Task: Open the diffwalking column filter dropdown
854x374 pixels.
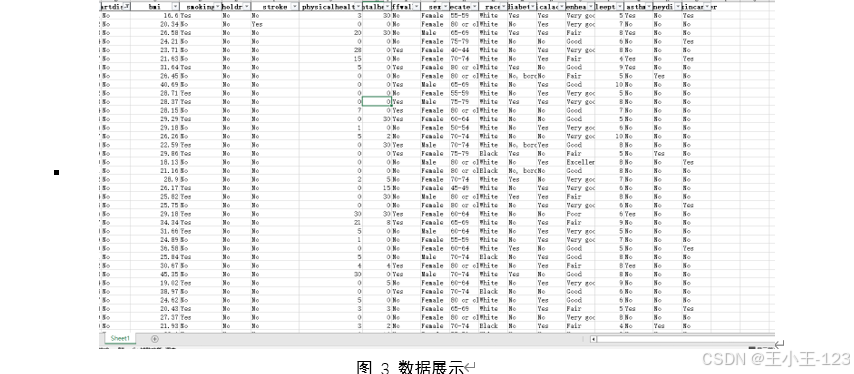Action: (416, 7)
